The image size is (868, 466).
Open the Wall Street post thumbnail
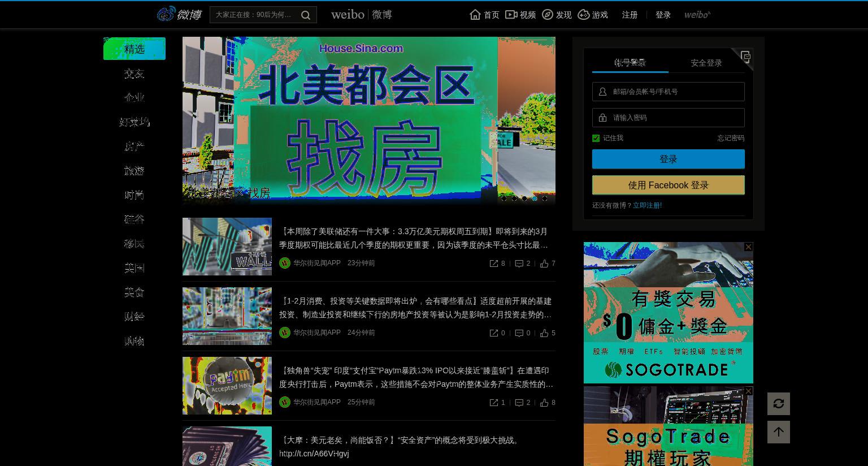coord(227,247)
